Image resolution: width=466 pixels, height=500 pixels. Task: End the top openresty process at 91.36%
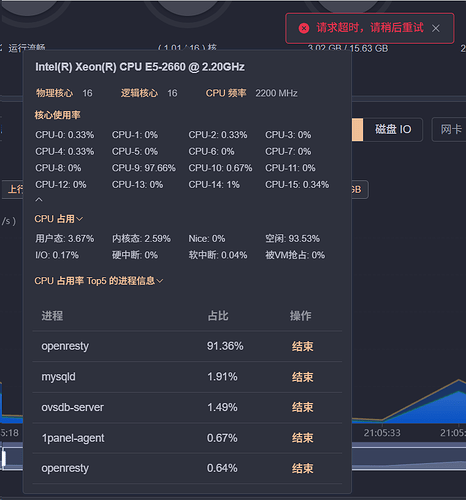(302, 346)
